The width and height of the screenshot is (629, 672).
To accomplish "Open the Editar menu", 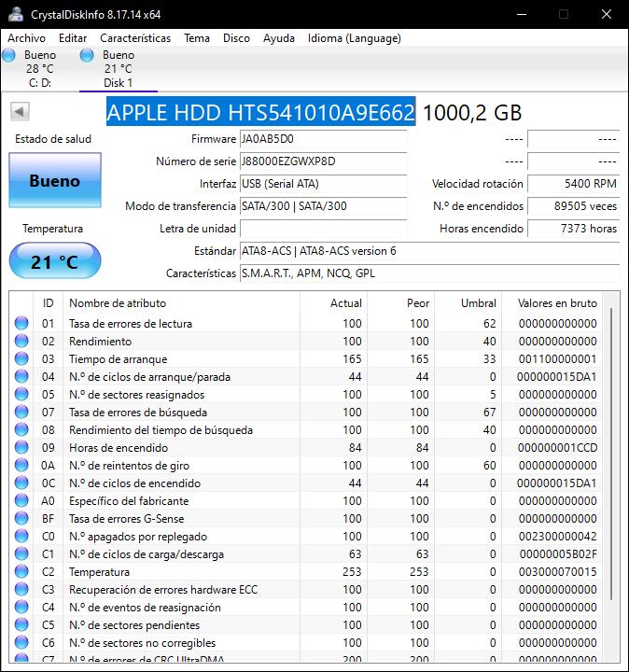I will pyautogui.click(x=73, y=38).
